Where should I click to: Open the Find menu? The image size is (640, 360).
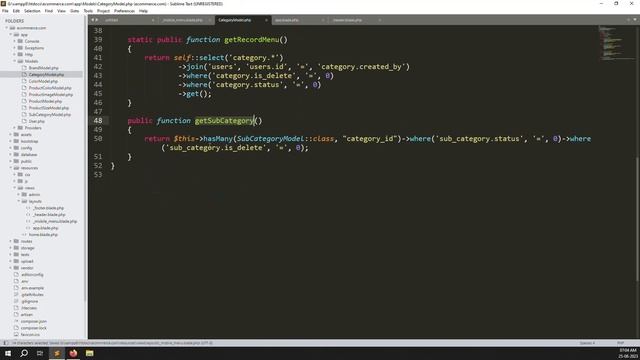click(49, 11)
